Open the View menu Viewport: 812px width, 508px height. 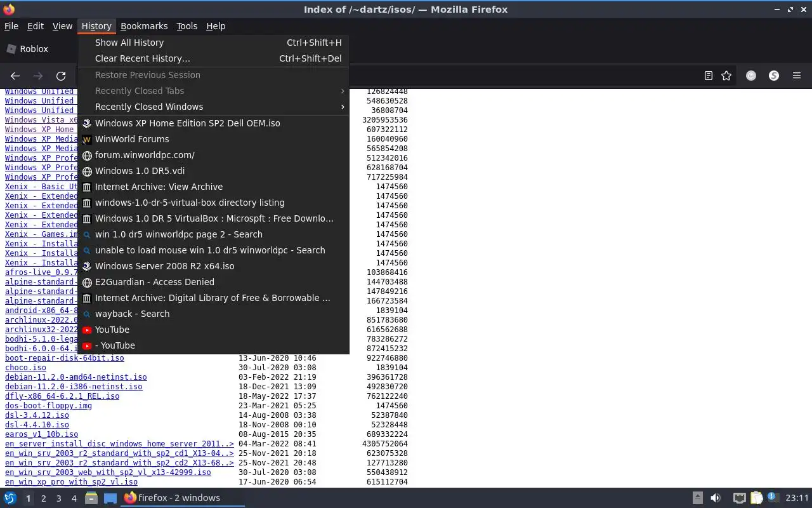click(x=62, y=26)
